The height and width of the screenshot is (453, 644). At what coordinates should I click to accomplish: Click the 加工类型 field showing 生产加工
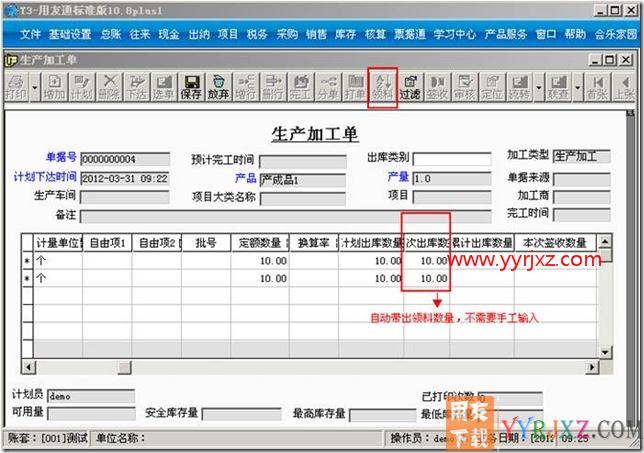pos(582,156)
